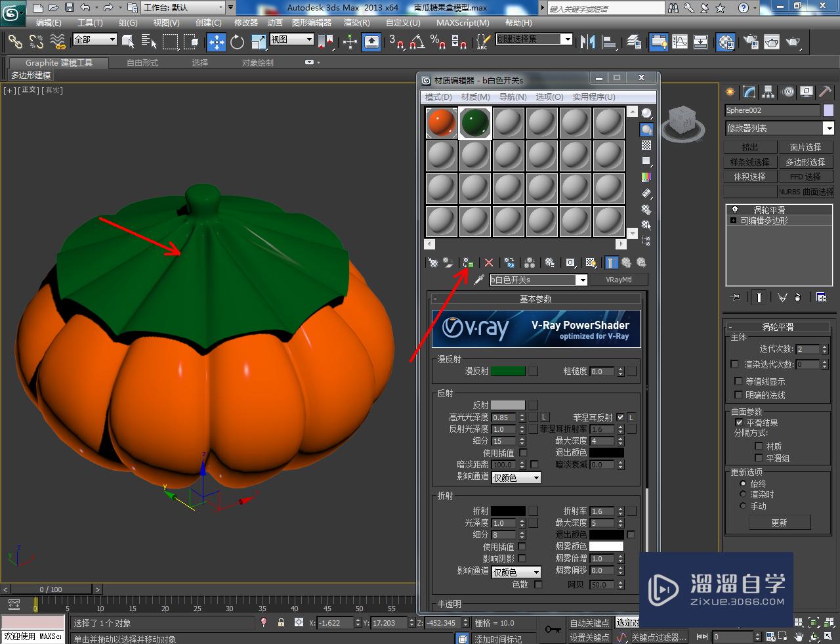Click Go to Parent icon
Screen dimensions: 840x644
coord(626,263)
